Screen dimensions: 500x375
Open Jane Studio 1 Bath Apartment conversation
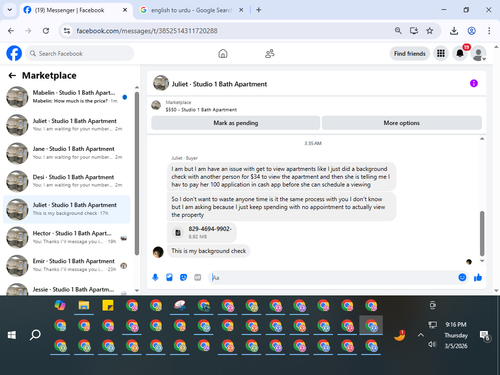67,153
